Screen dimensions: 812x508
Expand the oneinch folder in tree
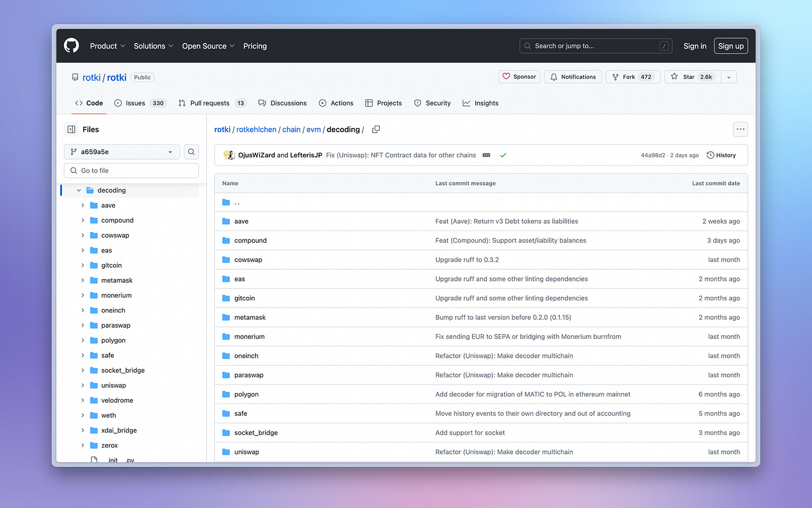(83, 310)
